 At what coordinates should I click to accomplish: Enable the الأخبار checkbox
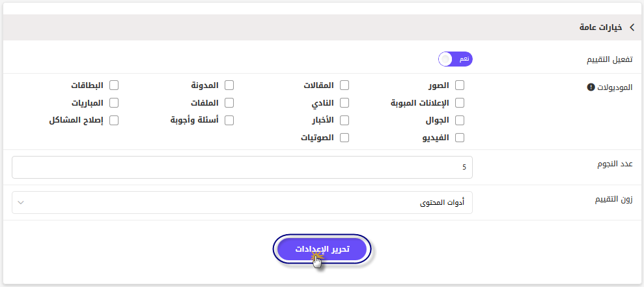click(x=344, y=120)
